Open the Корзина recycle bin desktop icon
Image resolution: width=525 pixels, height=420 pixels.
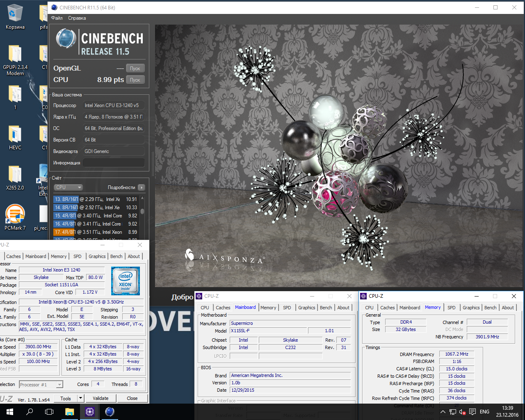(x=15, y=17)
